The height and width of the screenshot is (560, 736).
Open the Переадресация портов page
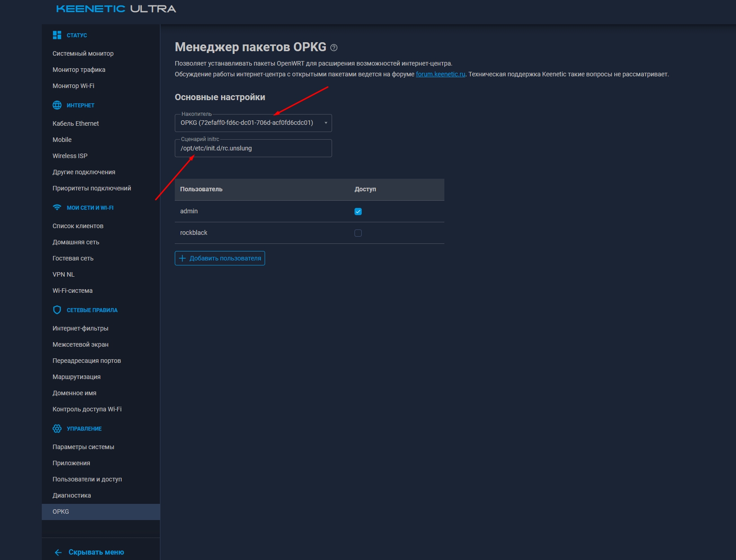coord(86,360)
